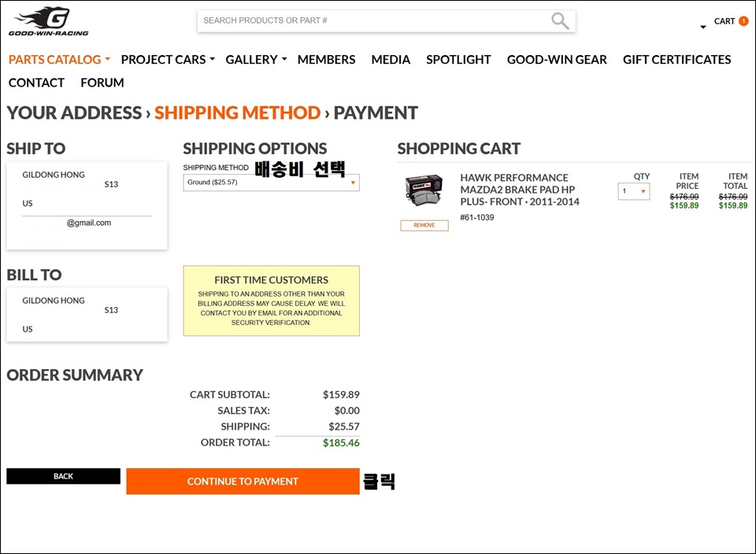Click the Ship To address card
756x554 pixels.
pyautogui.click(x=87, y=205)
